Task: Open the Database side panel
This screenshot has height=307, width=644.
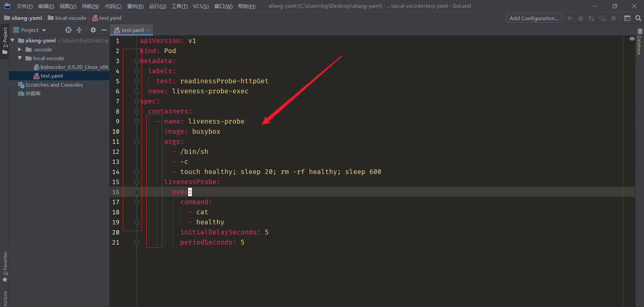Action: pyautogui.click(x=640, y=42)
